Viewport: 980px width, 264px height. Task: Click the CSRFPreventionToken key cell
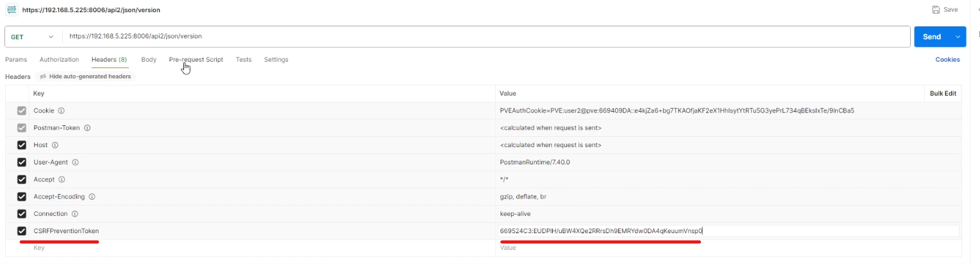pyautogui.click(x=262, y=231)
